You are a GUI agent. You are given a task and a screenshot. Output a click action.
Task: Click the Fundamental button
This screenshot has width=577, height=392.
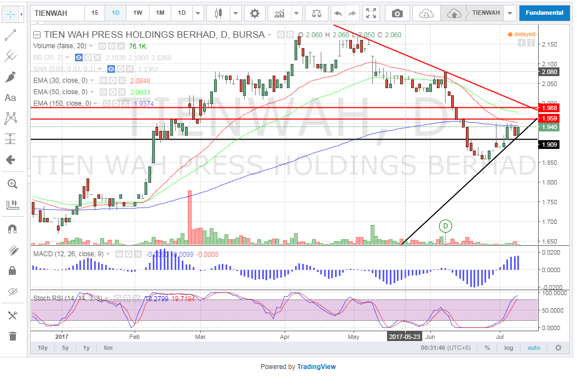tap(544, 13)
